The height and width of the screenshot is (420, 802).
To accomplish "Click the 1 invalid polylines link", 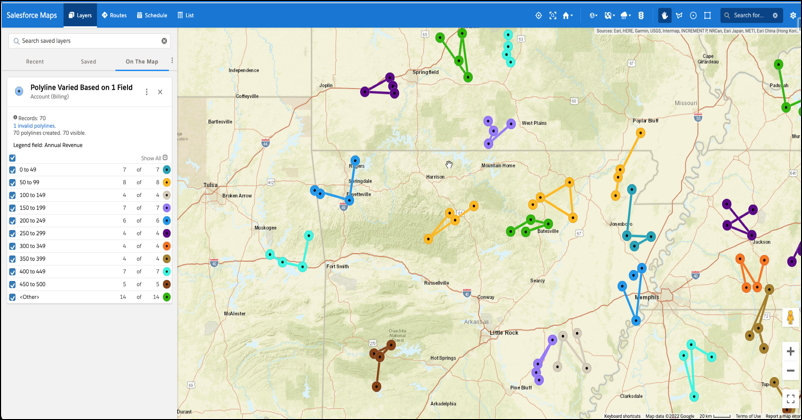I will coord(34,126).
